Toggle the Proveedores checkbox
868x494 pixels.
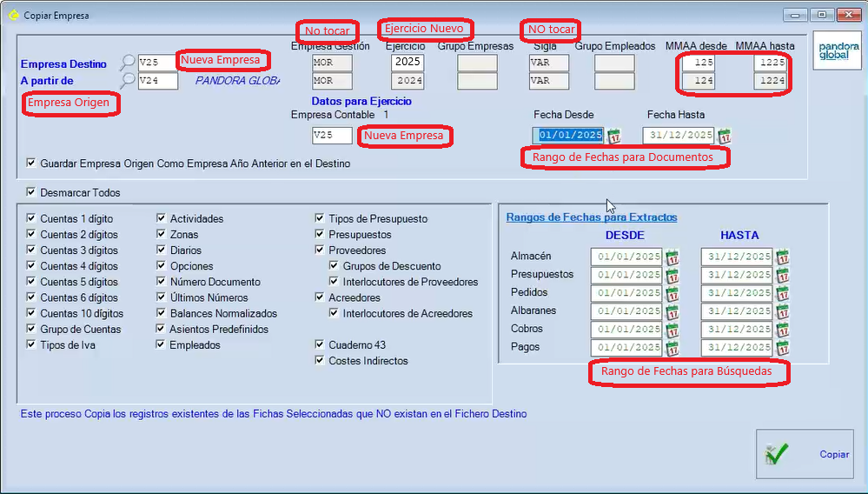click(321, 250)
